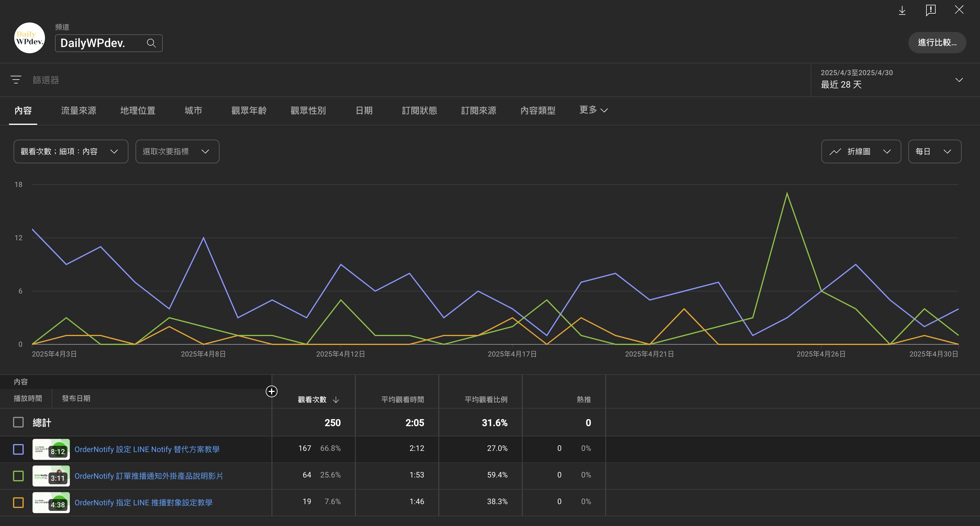Image resolution: width=980 pixels, height=526 pixels.
Task: Switch to the 流量來源 tab
Action: [78, 111]
